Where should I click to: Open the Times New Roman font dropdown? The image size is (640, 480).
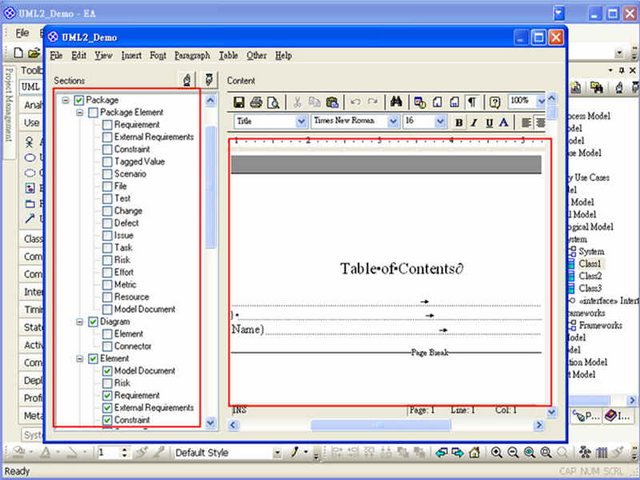[393, 121]
